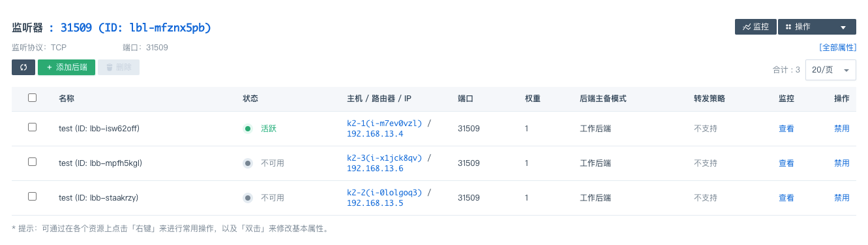Open the 监控 chart button
Viewport: 868px width, 245px height.
(x=755, y=27)
